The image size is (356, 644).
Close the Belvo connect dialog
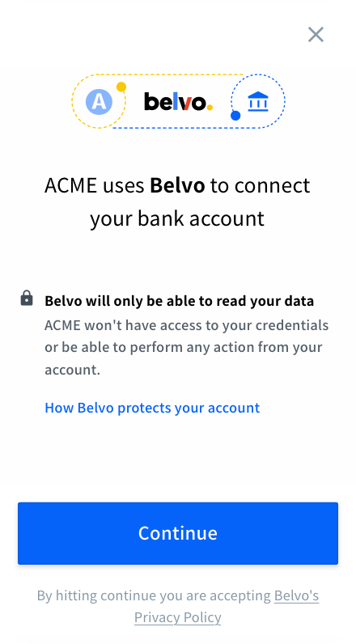[316, 35]
